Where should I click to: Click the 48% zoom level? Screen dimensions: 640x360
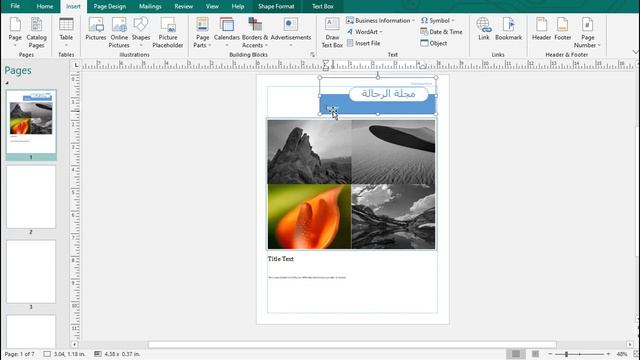622,354
